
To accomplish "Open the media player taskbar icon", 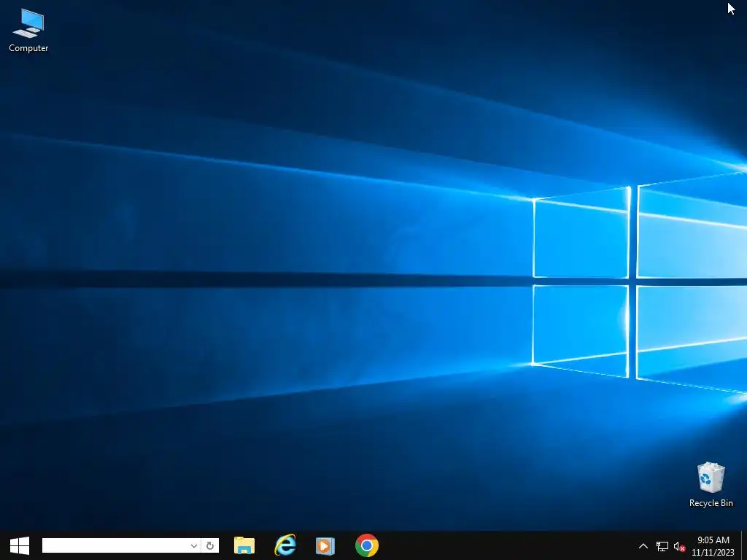I will coord(325,545).
